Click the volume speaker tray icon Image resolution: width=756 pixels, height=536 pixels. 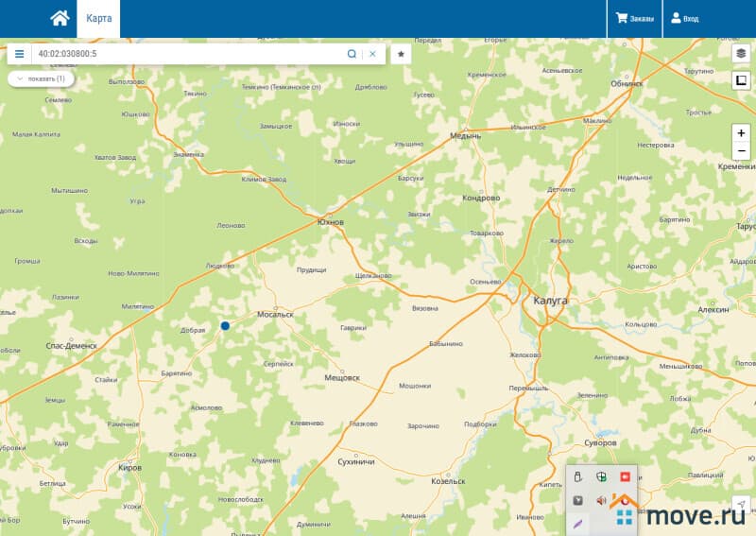pyautogui.click(x=601, y=499)
